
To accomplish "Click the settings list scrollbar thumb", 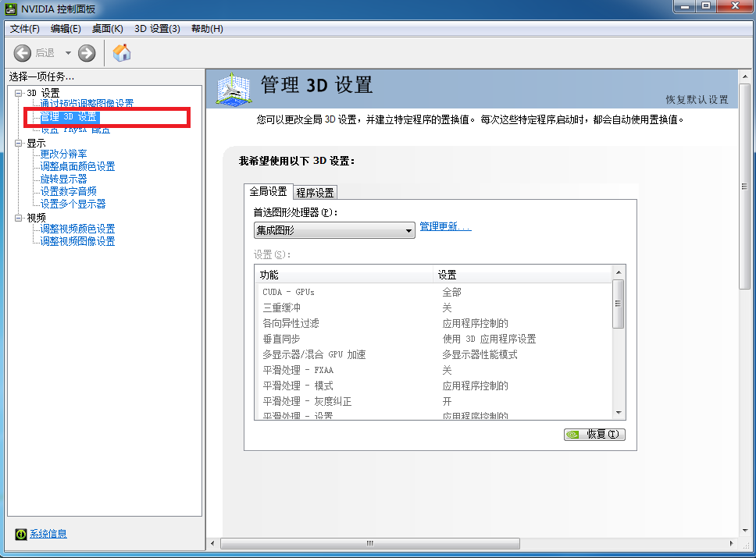I will (618, 304).
